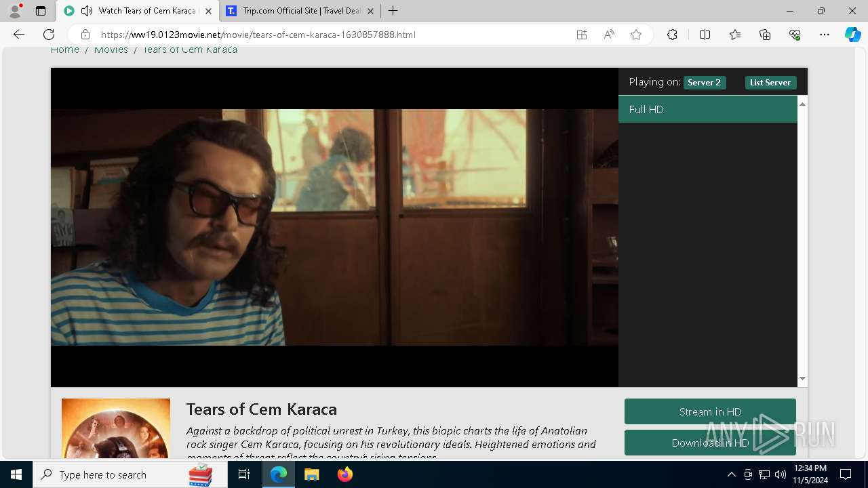
Task: Open the browser Extensions icon
Action: [x=672, y=35]
